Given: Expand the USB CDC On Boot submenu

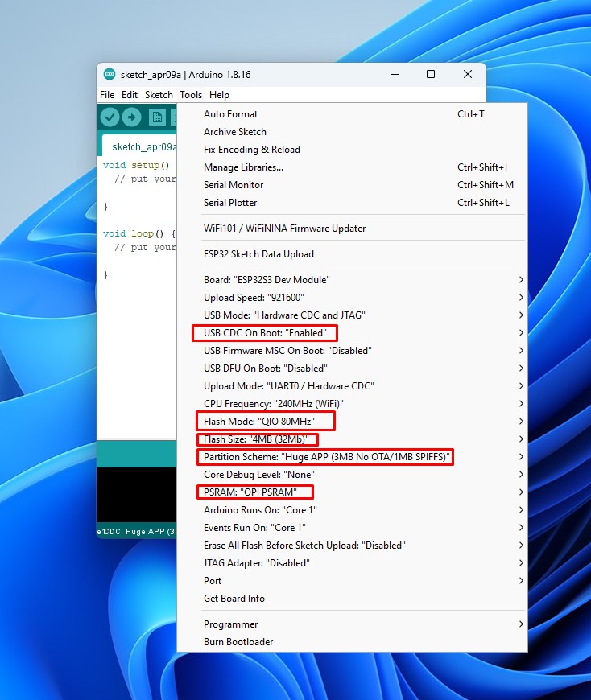Looking at the screenshot, I should pyautogui.click(x=265, y=333).
